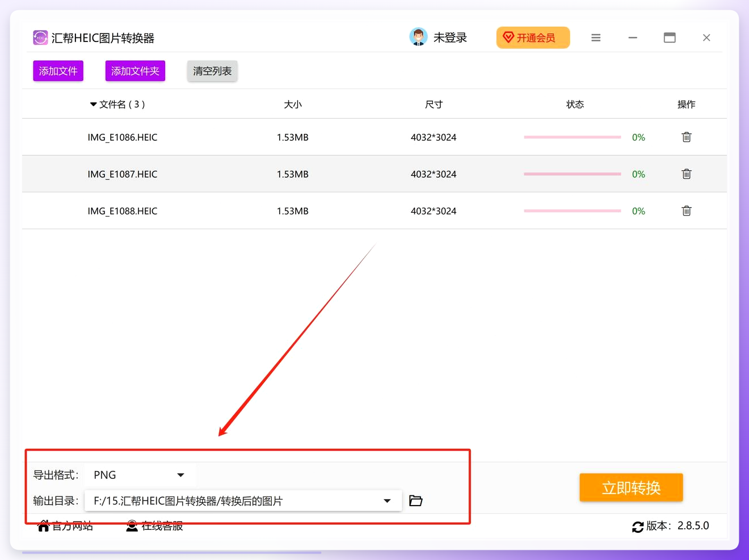Click the app logo icon
The image size is (749, 560).
pyautogui.click(x=40, y=38)
